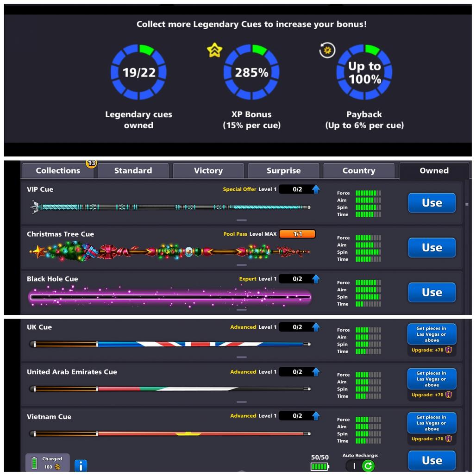Use the Christmas Tree Cue

(x=432, y=248)
